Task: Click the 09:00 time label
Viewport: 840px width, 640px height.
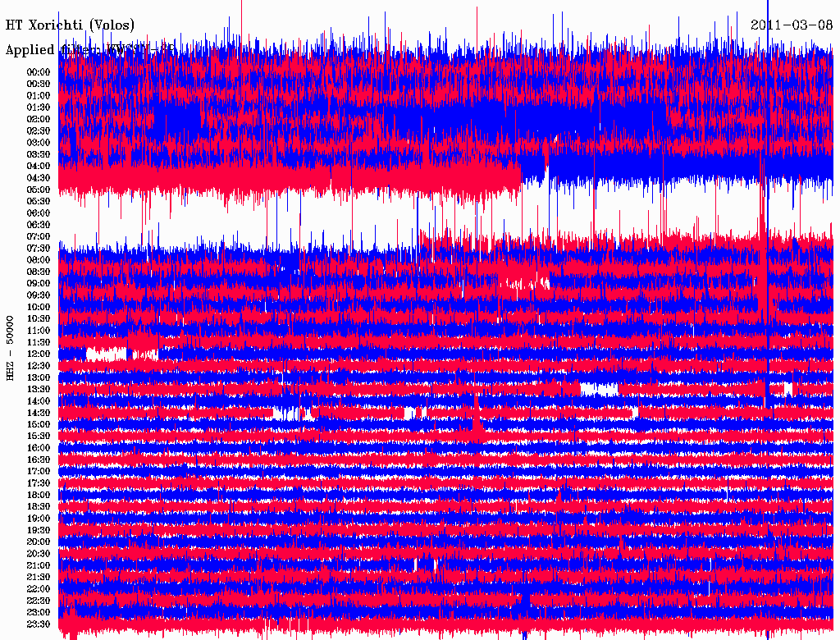Action: 39,283
